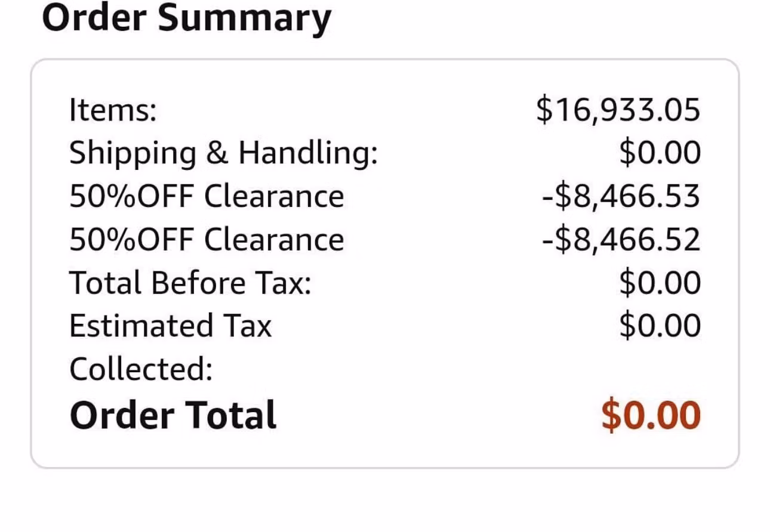Click the word "Summary" in the heading

coord(244,18)
